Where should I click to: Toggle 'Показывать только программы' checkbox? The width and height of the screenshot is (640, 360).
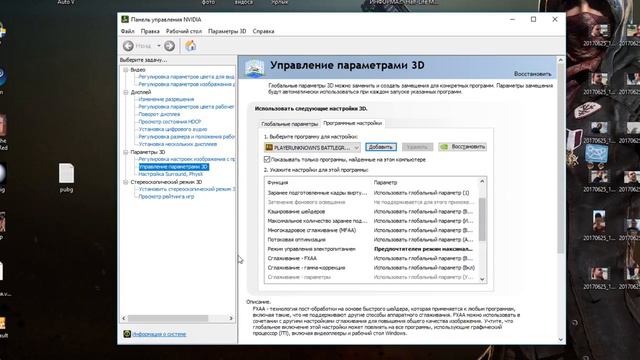click(267, 160)
